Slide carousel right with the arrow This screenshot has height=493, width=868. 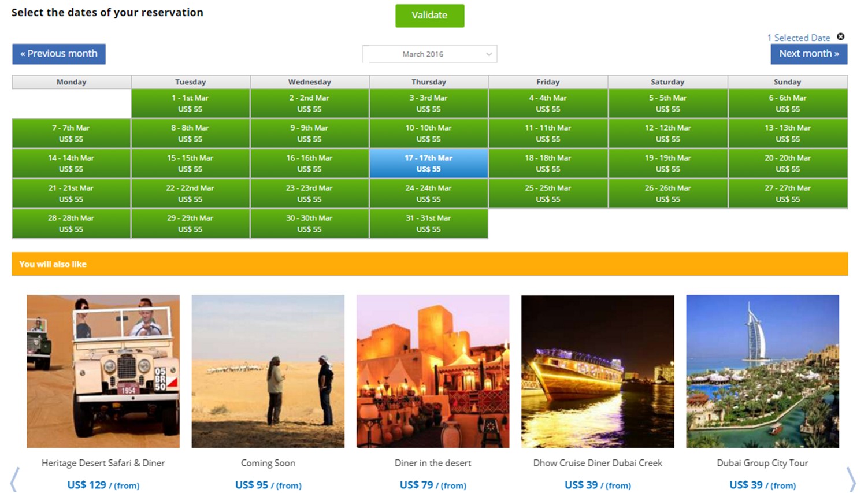[x=851, y=480]
